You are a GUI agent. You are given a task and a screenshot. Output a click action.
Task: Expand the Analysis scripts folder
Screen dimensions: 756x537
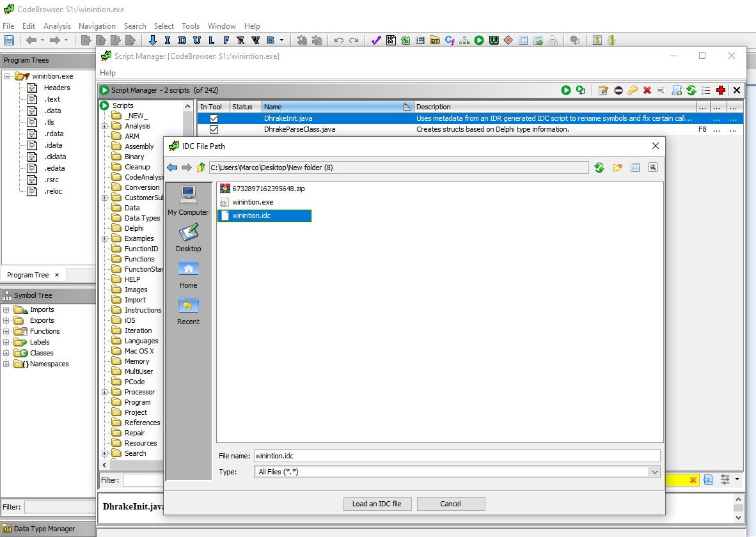(x=104, y=126)
